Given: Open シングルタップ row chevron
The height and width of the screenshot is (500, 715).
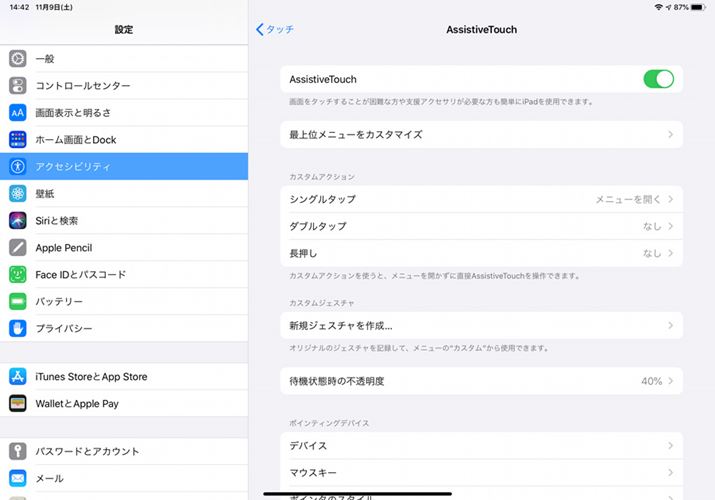Looking at the screenshot, I should pos(670,199).
